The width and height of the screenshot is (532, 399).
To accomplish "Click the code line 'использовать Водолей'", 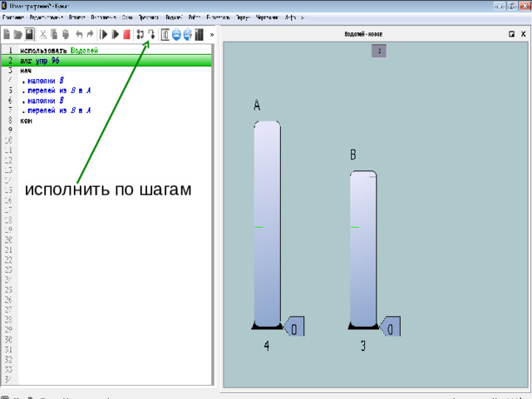I will pos(59,51).
